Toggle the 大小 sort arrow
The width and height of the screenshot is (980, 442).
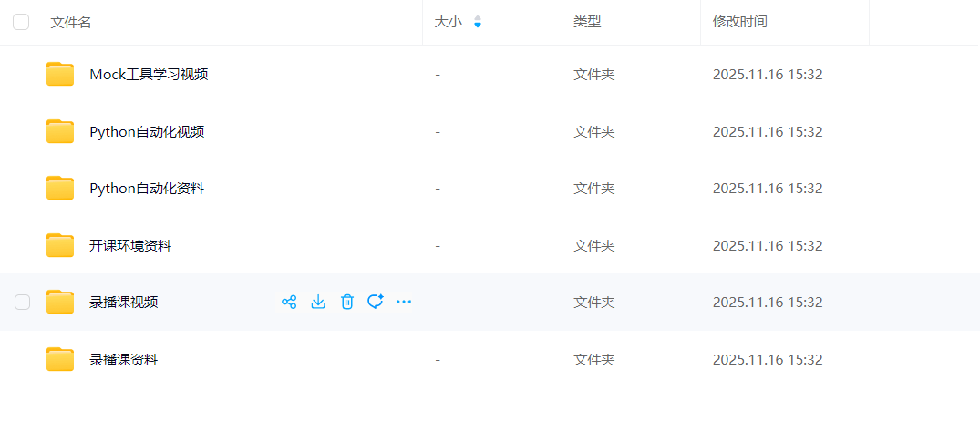(x=478, y=22)
